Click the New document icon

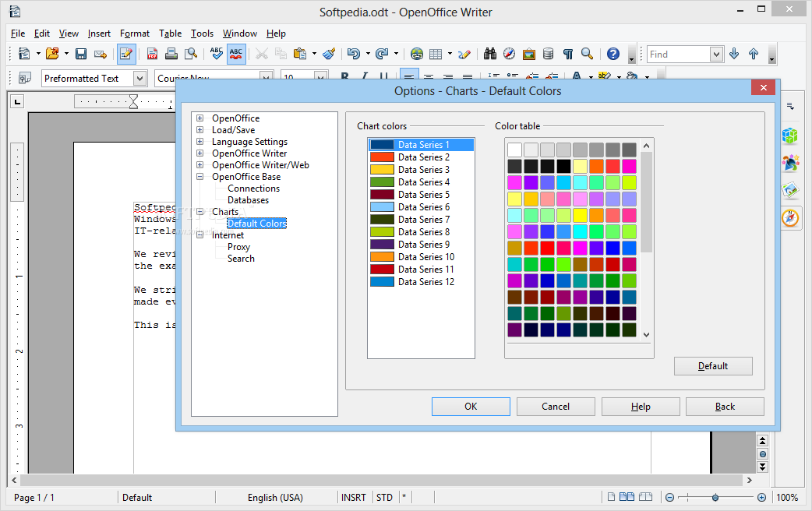(24, 54)
